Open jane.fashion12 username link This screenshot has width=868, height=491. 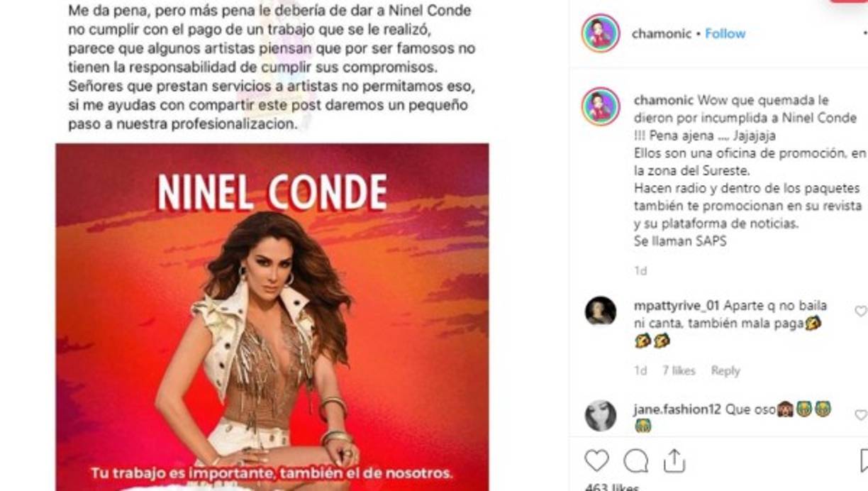pyautogui.click(x=677, y=409)
